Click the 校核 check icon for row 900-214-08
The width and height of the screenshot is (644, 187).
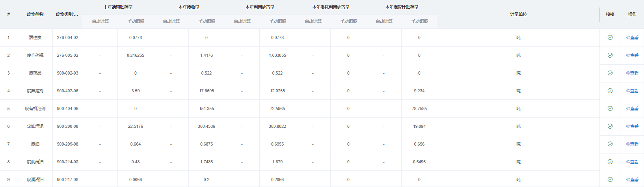click(610, 162)
